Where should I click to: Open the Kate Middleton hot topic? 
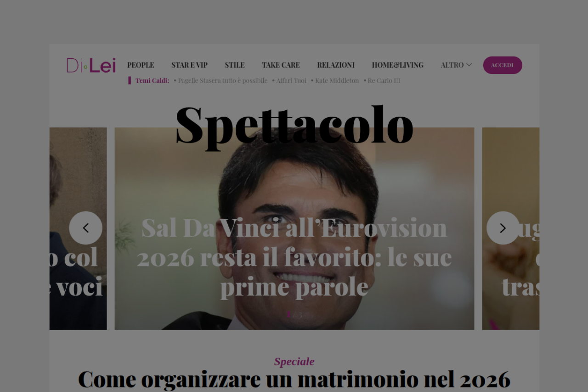[x=337, y=80]
